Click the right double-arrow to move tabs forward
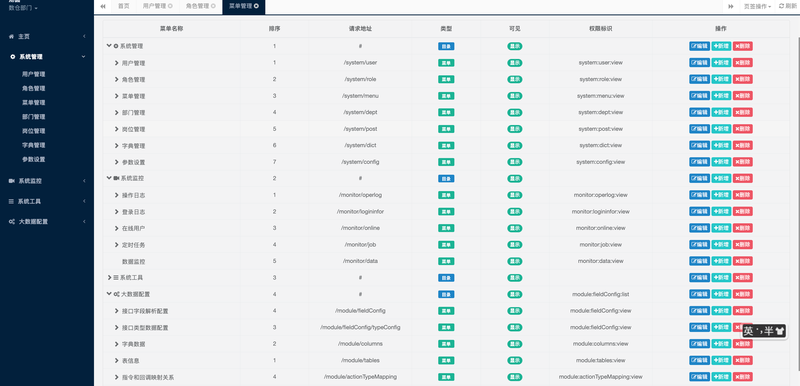This screenshot has width=800, height=386. pos(731,7)
